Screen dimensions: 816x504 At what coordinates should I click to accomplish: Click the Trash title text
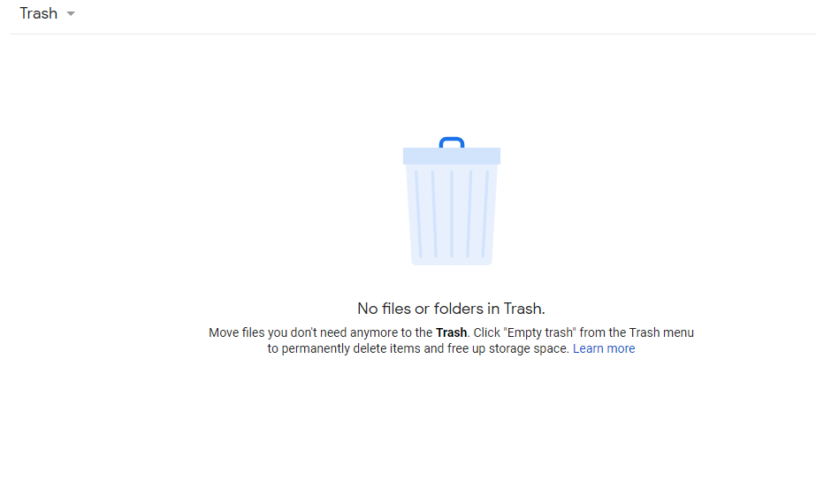point(39,13)
